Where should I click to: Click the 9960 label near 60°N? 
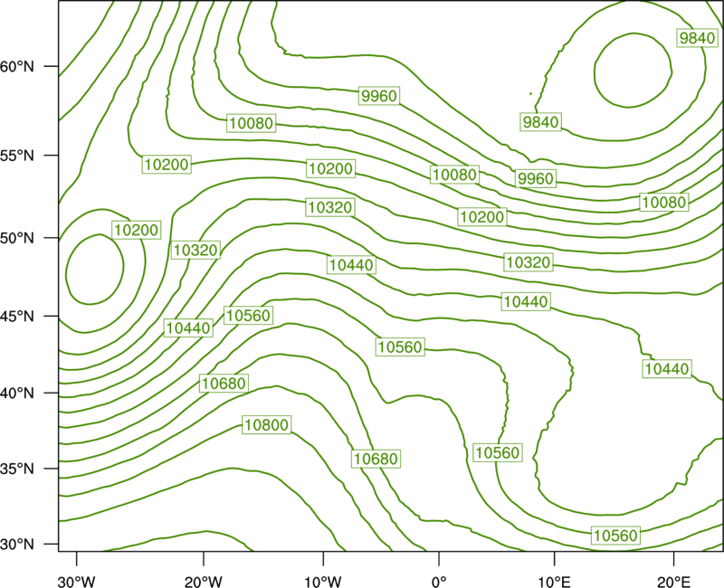(378, 96)
